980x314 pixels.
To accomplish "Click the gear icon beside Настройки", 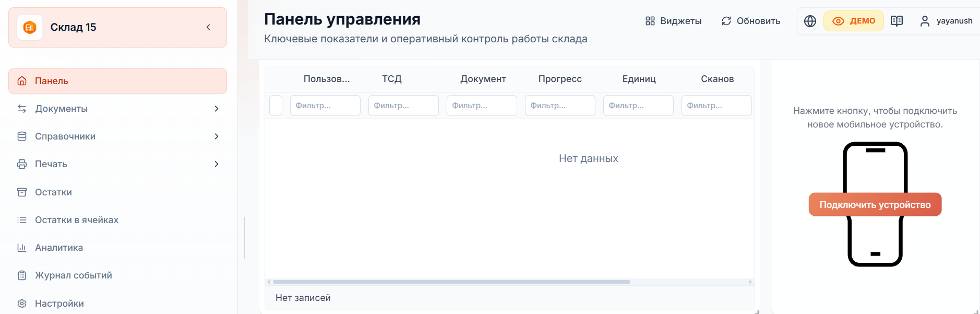I will pyautogui.click(x=22, y=304).
